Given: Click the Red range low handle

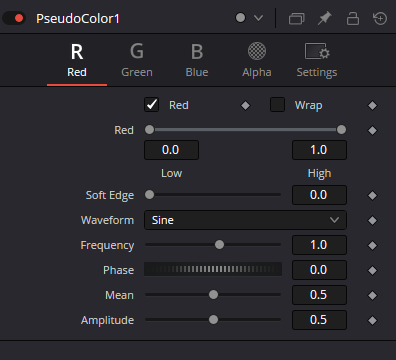Looking at the screenshot, I should coord(149,130).
